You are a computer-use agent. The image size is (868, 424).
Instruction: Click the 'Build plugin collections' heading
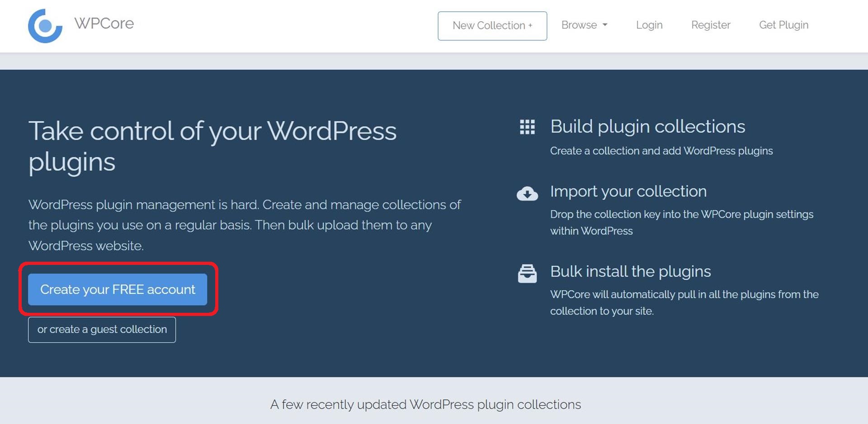647,127
